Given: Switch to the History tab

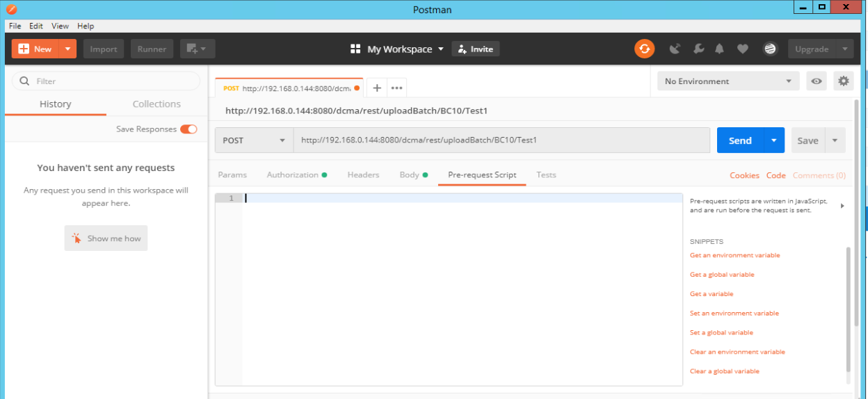Looking at the screenshot, I should tap(56, 104).
